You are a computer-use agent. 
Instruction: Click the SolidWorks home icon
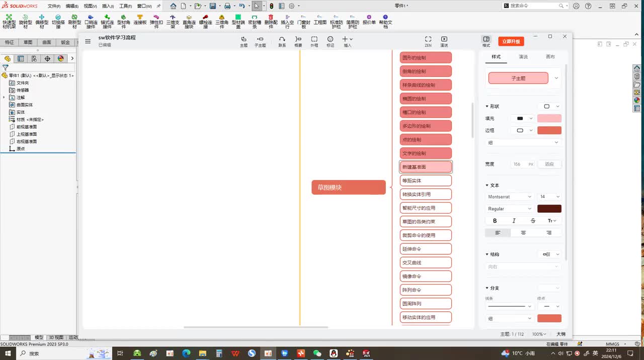click(173, 6)
